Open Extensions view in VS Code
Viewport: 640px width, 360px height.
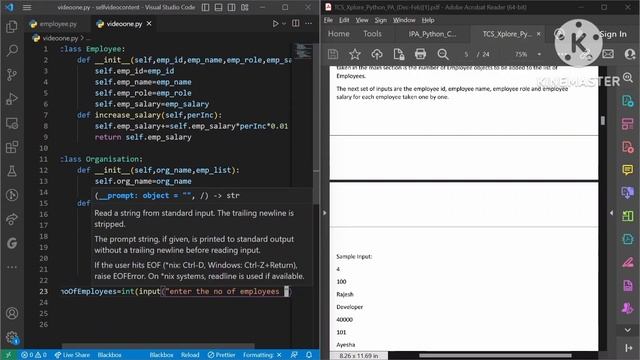[12, 147]
